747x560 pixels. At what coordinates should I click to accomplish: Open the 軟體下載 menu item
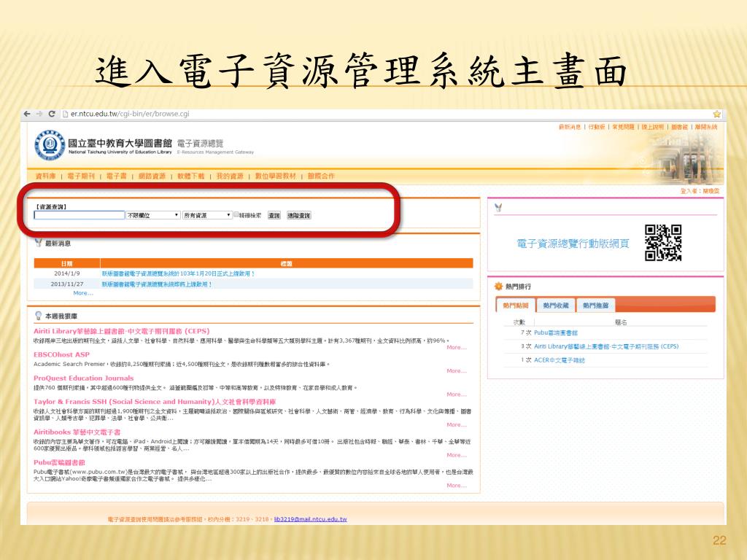[191, 176]
